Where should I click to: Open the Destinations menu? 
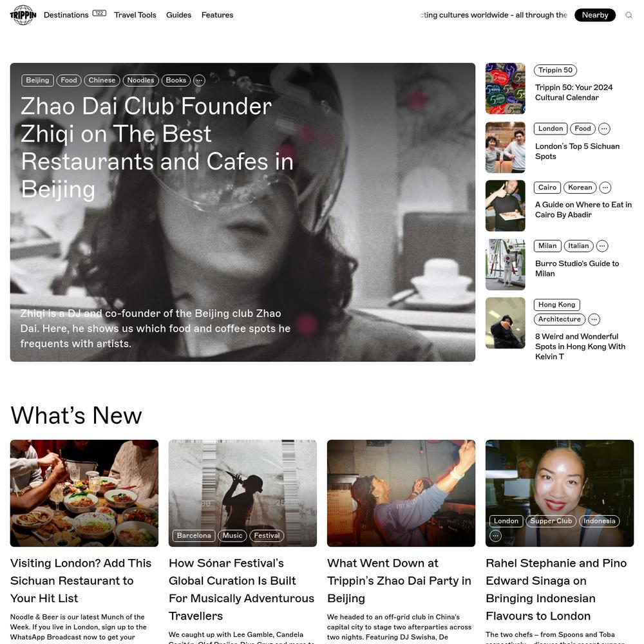pos(66,15)
